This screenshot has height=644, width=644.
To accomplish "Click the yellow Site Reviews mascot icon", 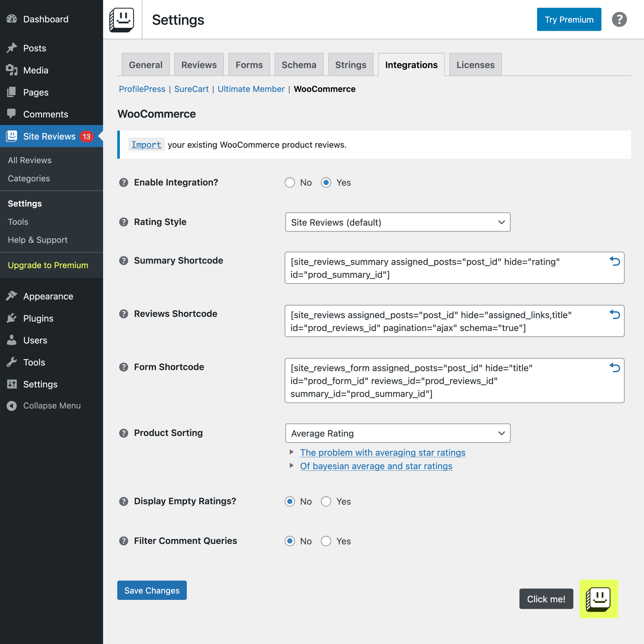I will pyautogui.click(x=599, y=599).
